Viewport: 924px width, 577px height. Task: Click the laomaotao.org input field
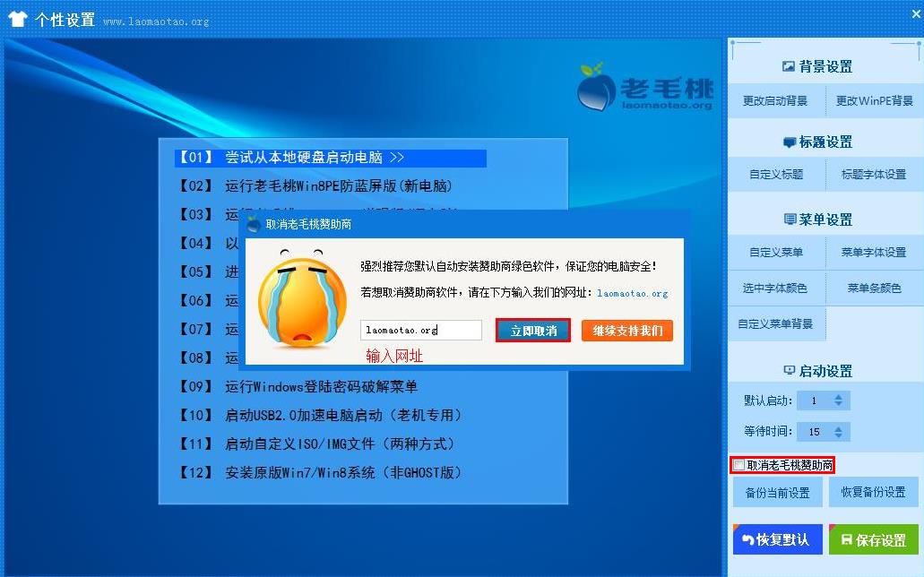pos(421,329)
